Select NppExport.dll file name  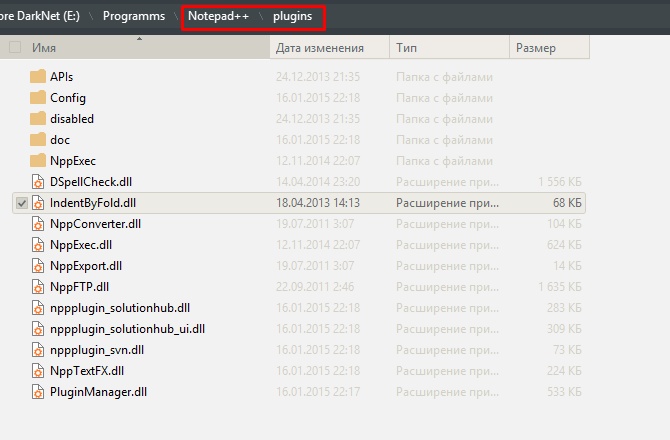coord(86,266)
